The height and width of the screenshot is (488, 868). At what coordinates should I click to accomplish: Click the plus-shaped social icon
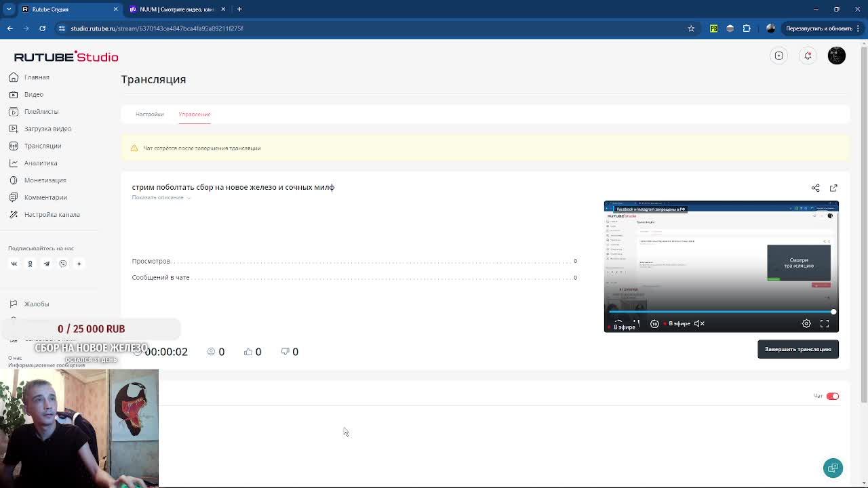79,264
